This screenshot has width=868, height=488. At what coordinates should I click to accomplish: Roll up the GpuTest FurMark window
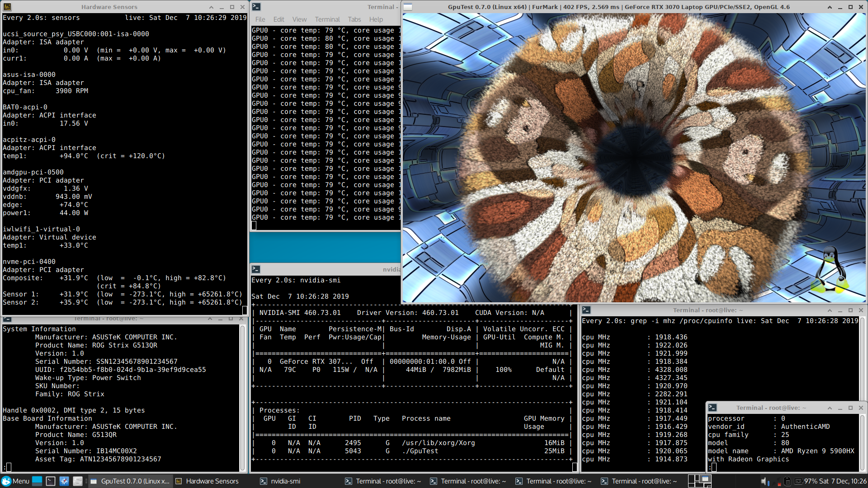830,7
